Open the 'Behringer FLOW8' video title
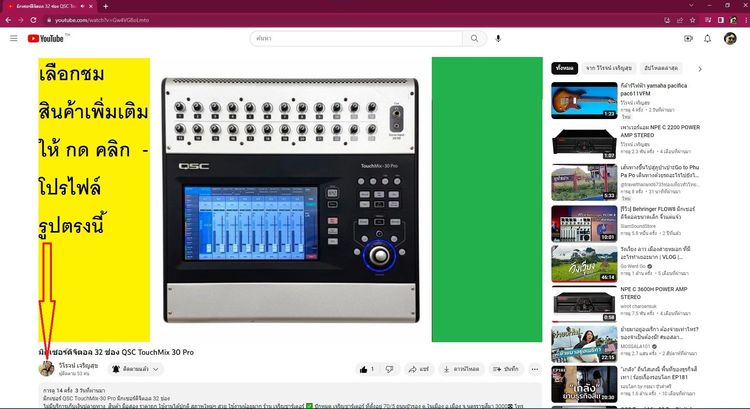Screen dimensions: 750x409 click(658, 213)
